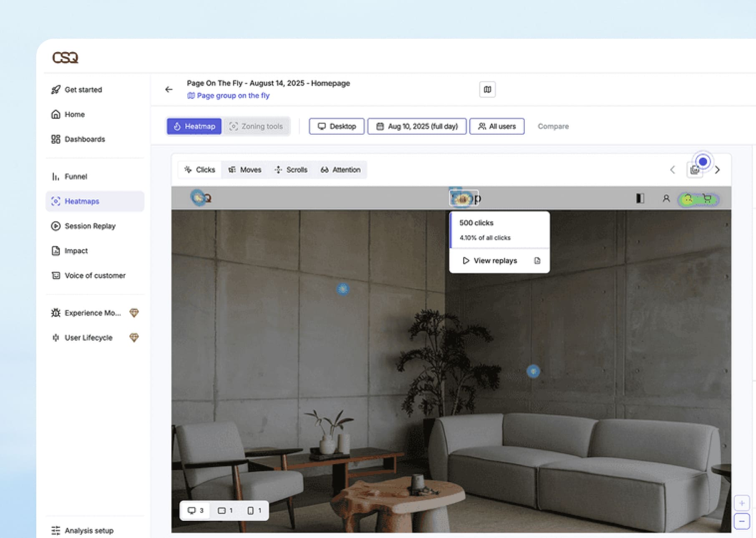Select the tablet count 1 device button
756x538 pixels.
[225, 510]
